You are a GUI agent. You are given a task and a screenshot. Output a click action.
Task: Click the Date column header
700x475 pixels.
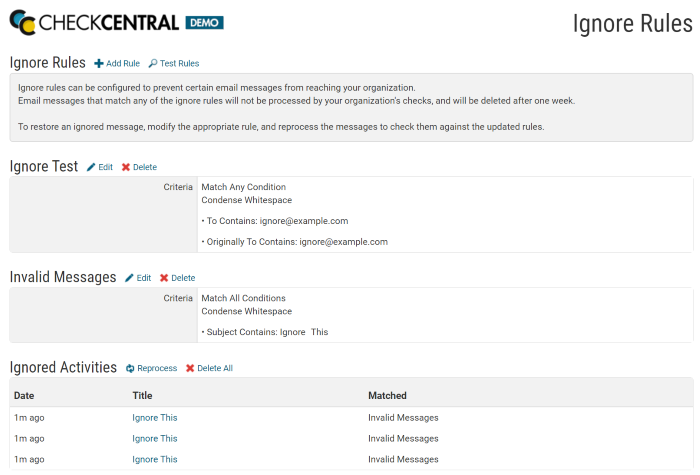pos(24,396)
